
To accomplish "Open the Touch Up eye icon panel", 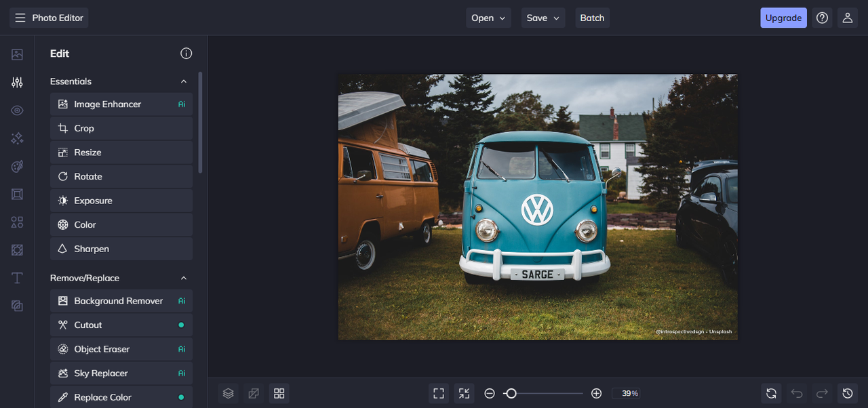I will [17, 110].
